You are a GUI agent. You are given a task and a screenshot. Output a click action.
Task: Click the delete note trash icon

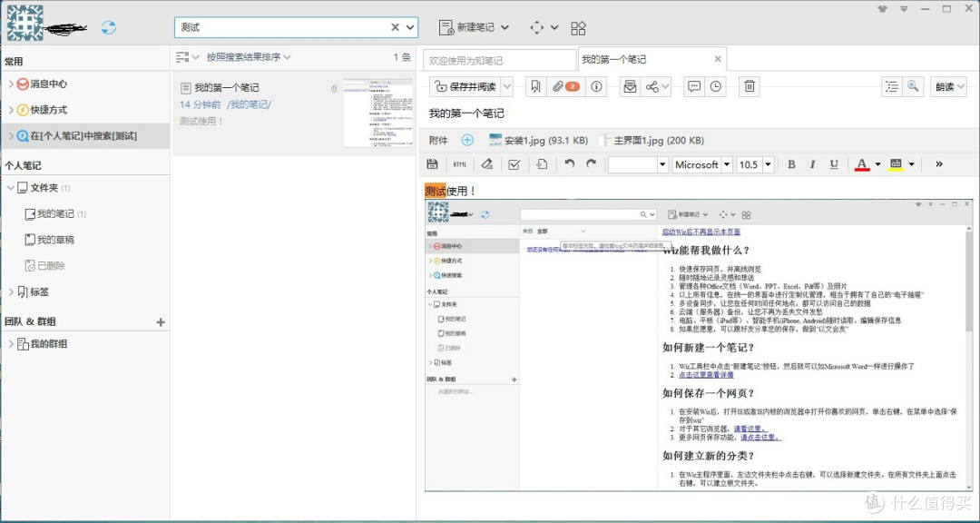click(x=749, y=87)
